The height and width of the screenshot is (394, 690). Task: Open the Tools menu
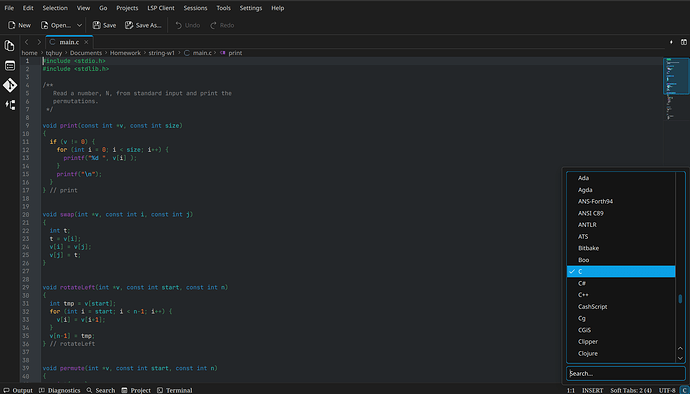pos(224,8)
